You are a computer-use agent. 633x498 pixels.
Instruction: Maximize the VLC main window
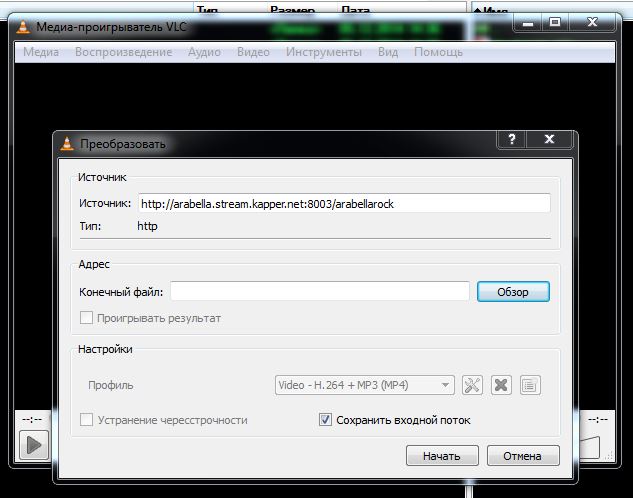tap(555, 22)
